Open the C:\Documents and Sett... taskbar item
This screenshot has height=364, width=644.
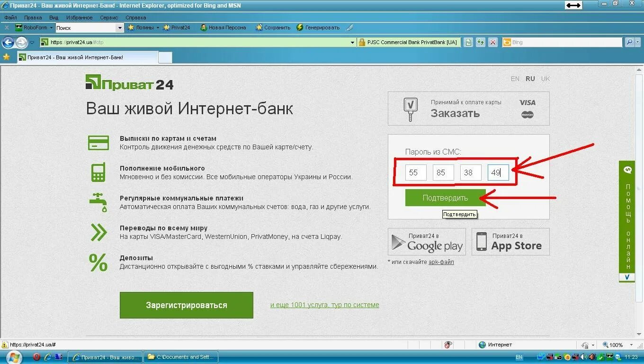(181, 357)
